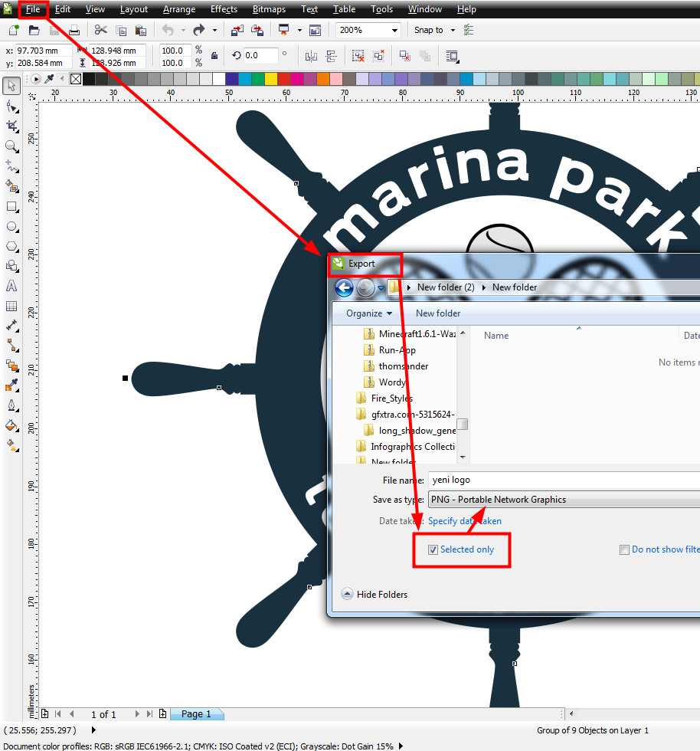Image resolution: width=700 pixels, height=751 pixels.
Task: Click the no-color X swatch
Action: [76, 79]
